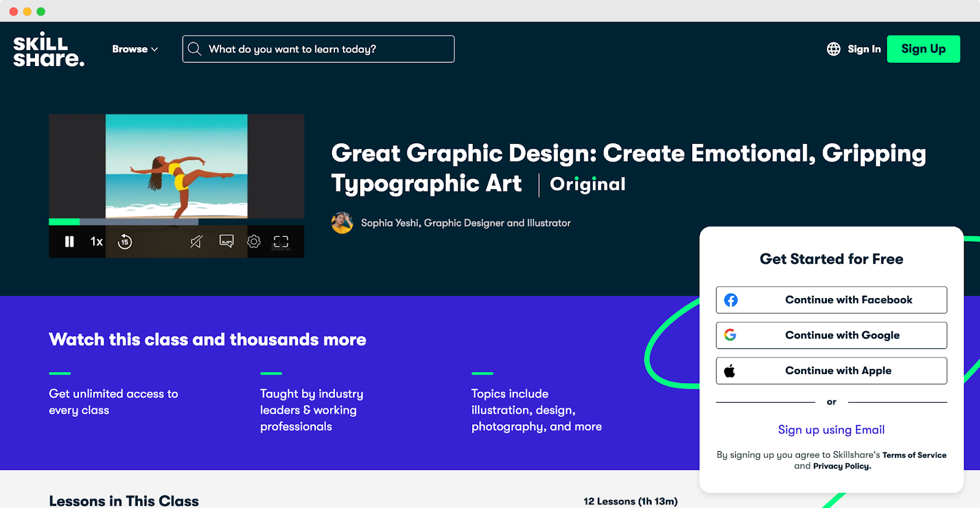Click 'Topics include illustration, design' text

[537, 410]
